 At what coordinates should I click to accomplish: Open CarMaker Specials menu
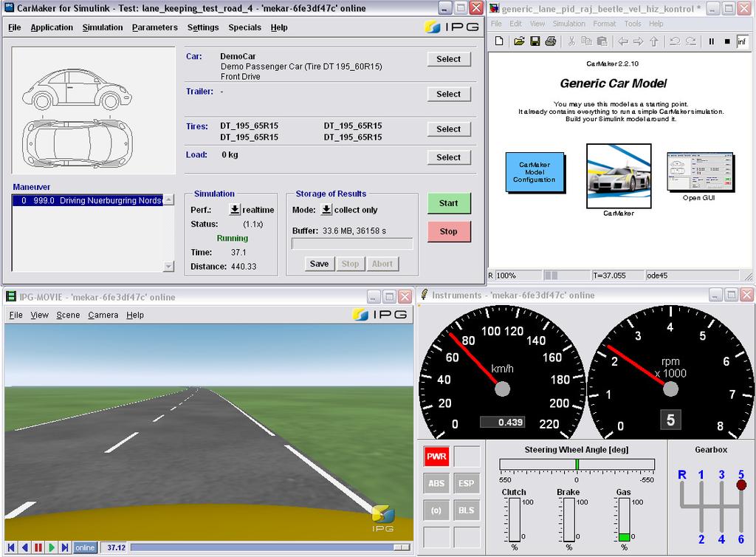point(244,27)
